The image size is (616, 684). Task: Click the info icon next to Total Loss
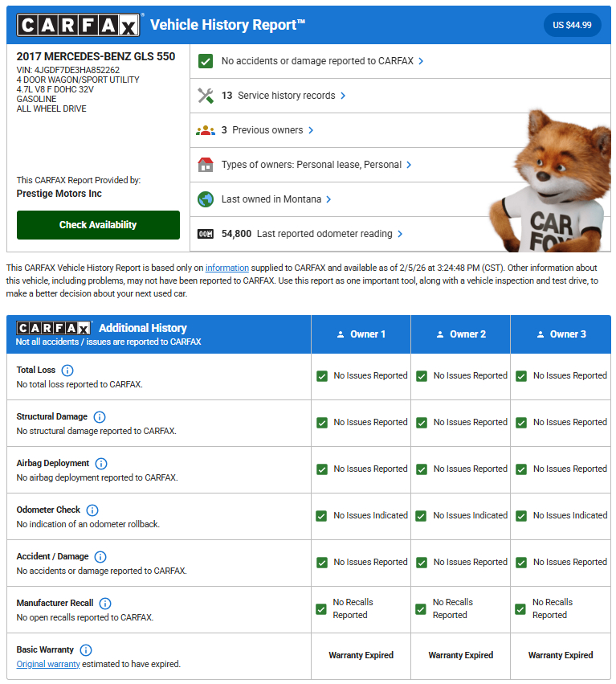point(67,371)
